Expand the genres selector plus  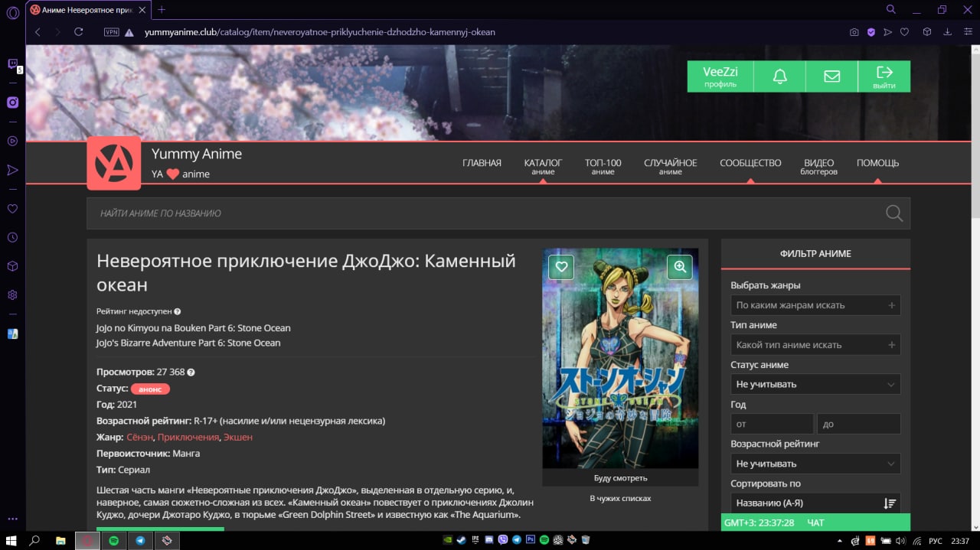pos(891,305)
